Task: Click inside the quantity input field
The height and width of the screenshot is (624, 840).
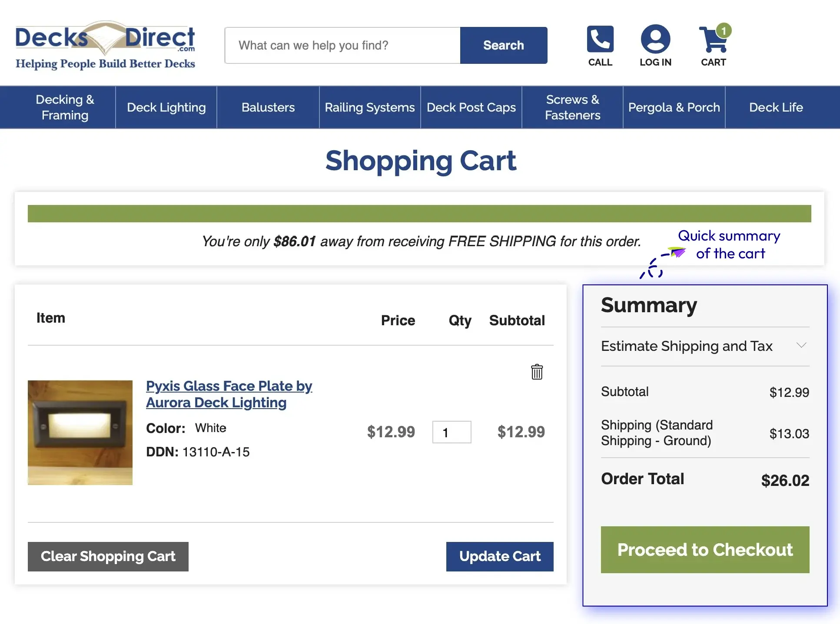Action: [x=452, y=432]
